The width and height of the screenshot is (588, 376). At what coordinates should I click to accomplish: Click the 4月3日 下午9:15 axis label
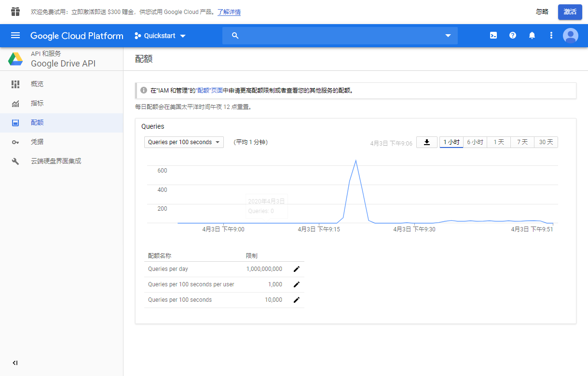tap(319, 229)
